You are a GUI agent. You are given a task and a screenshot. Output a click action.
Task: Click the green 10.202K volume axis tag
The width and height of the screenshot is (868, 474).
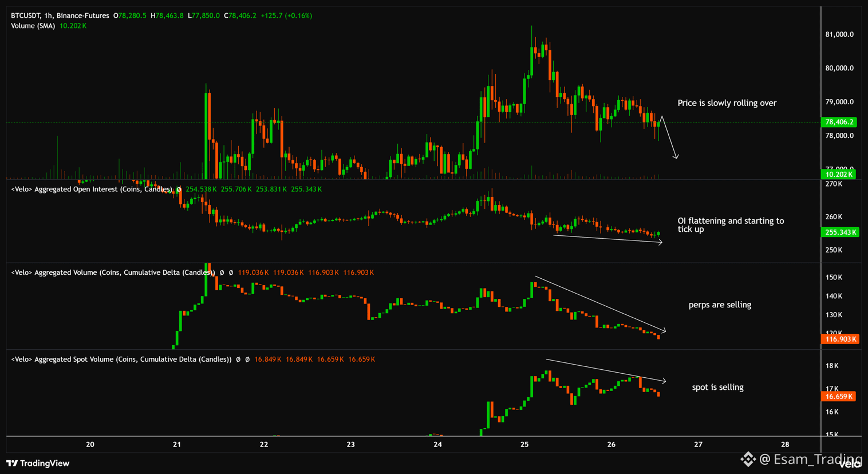point(839,175)
